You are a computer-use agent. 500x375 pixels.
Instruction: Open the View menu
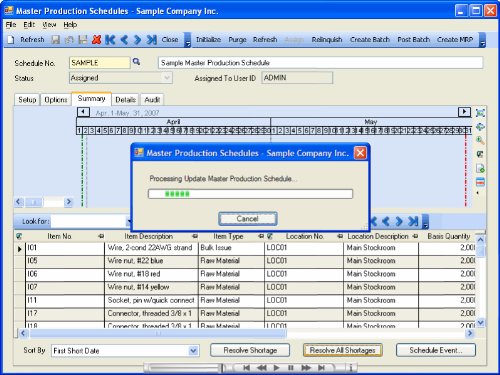click(49, 25)
